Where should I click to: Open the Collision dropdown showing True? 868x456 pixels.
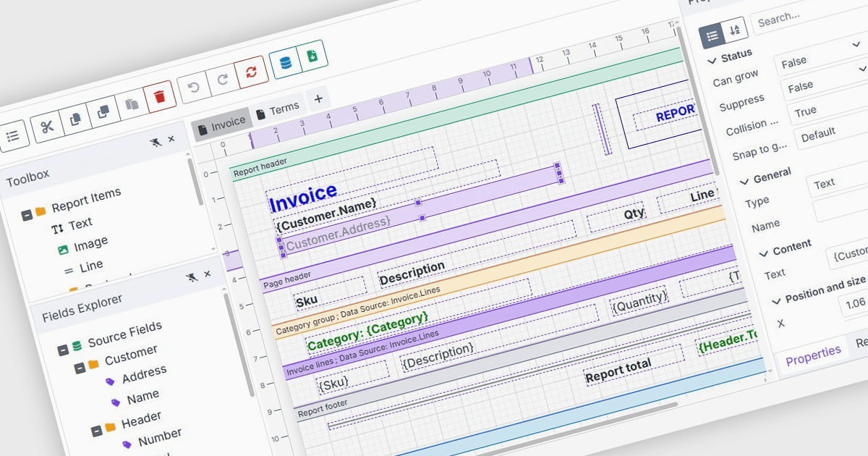[x=827, y=106]
